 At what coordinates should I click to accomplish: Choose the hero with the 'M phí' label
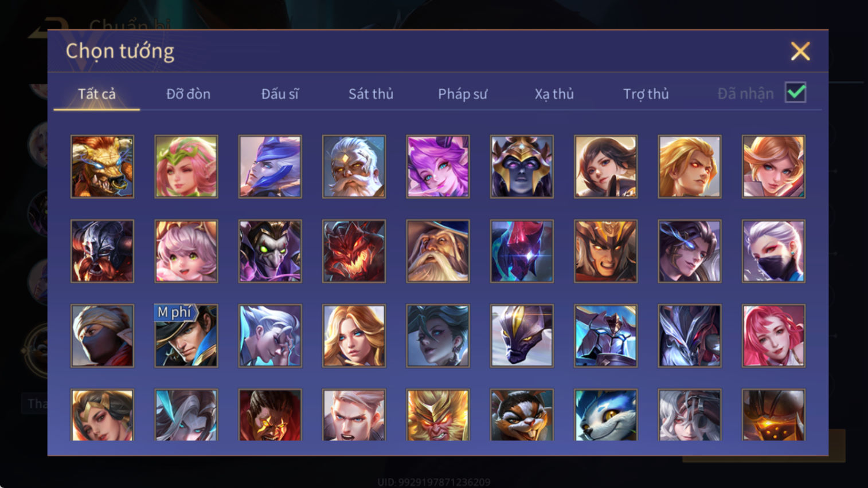click(186, 336)
